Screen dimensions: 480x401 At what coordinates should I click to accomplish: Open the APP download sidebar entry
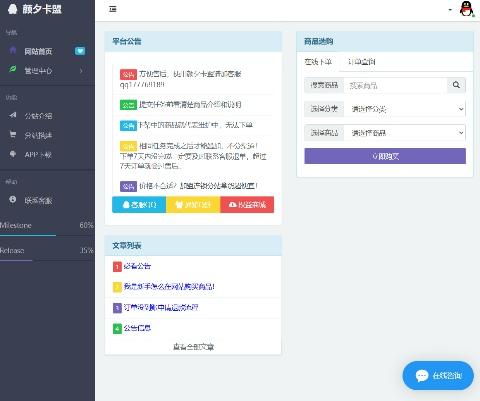38,155
